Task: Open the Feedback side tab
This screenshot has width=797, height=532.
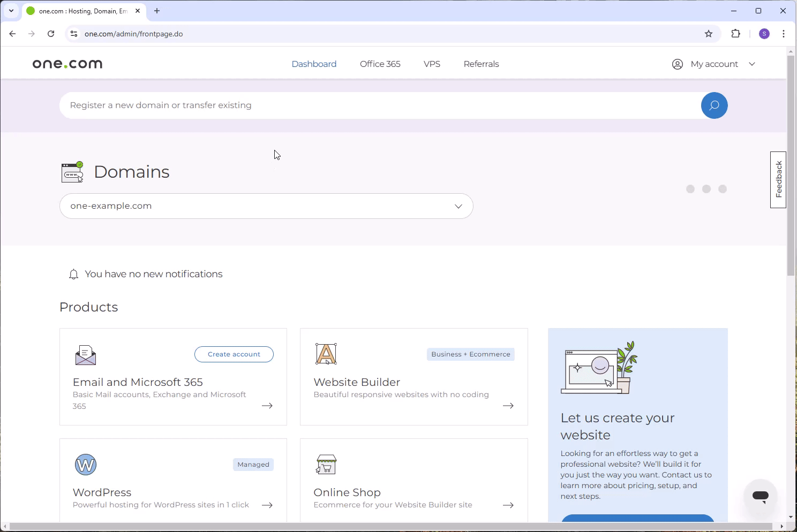Action: (x=778, y=179)
